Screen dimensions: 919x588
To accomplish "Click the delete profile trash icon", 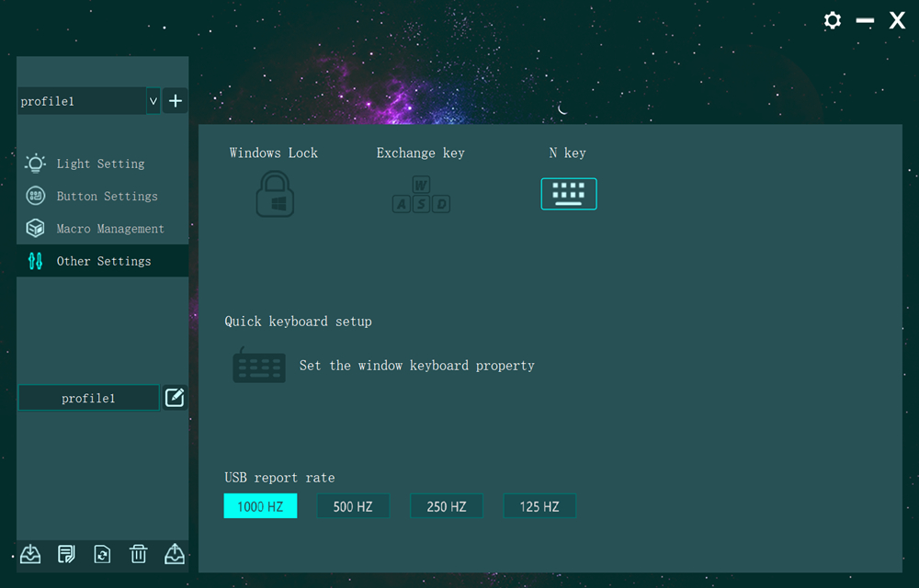I will pos(139,554).
